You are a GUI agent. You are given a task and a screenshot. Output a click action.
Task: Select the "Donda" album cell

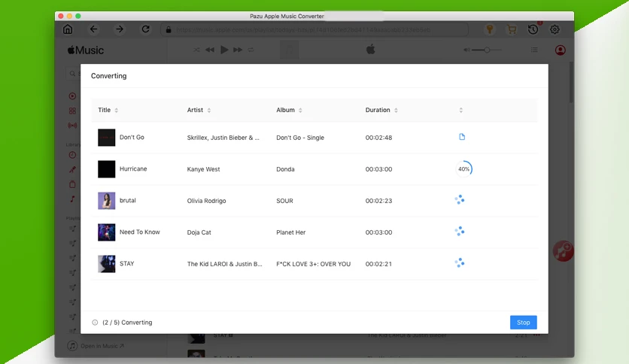pyautogui.click(x=285, y=169)
